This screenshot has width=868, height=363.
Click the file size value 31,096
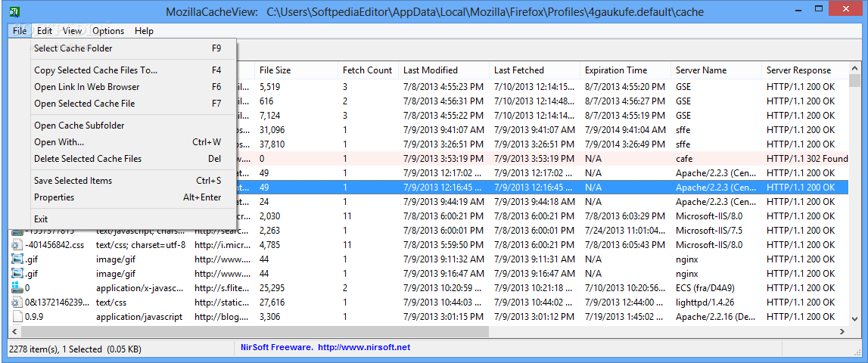272,130
